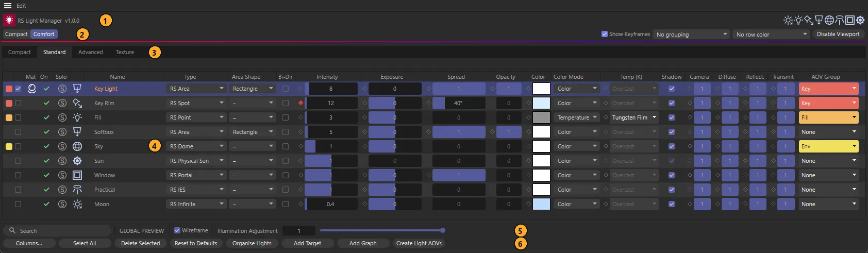Open the Fill Temperature color mode dropdown
The height and width of the screenshot is (253, 868).
point(576,117)
